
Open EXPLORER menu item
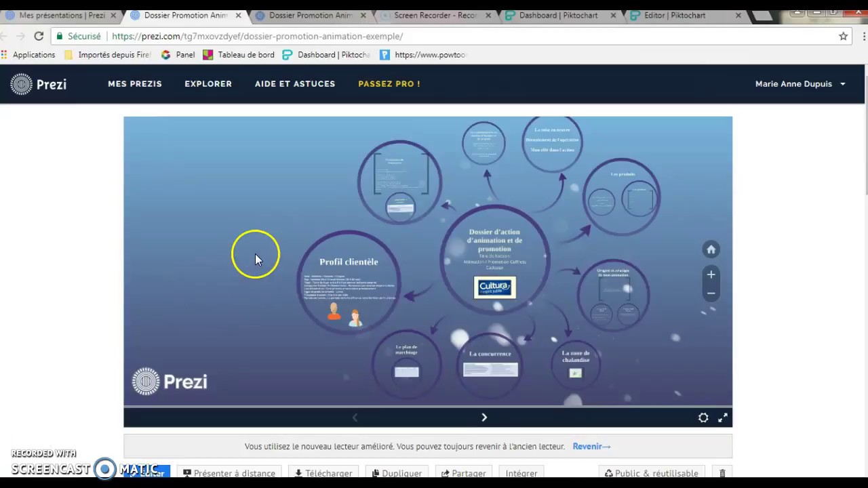pos(208,84)
